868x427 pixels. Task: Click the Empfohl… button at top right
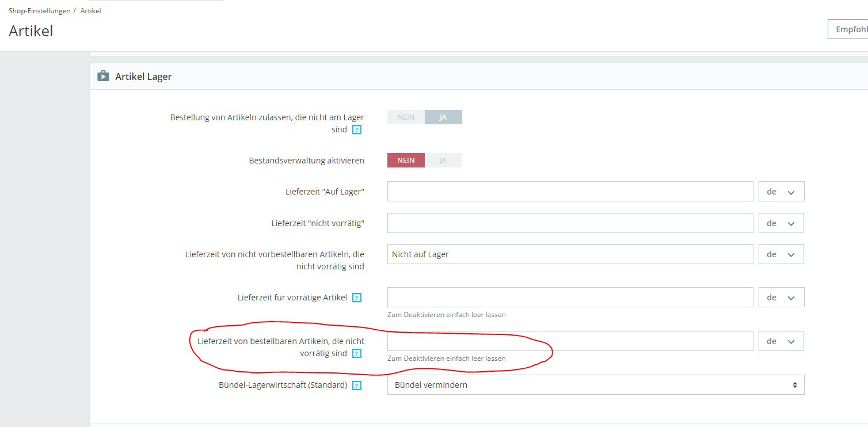tap(848, 29)
